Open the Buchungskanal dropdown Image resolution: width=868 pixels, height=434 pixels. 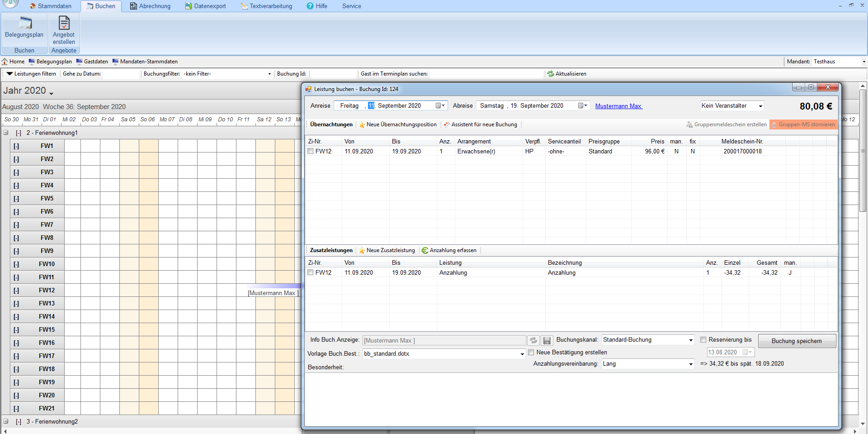click(691, 340)
